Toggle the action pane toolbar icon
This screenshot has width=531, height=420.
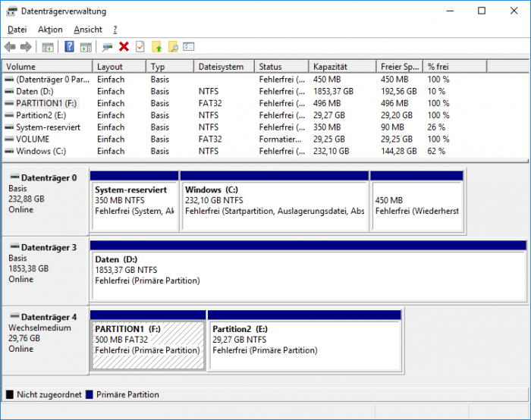click(x=86, y=47)
